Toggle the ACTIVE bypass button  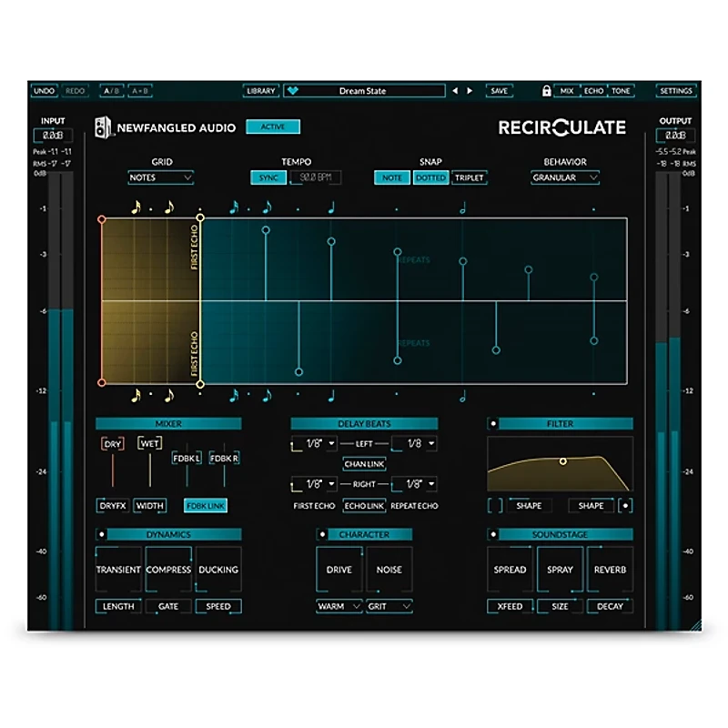tap(273, 126)
